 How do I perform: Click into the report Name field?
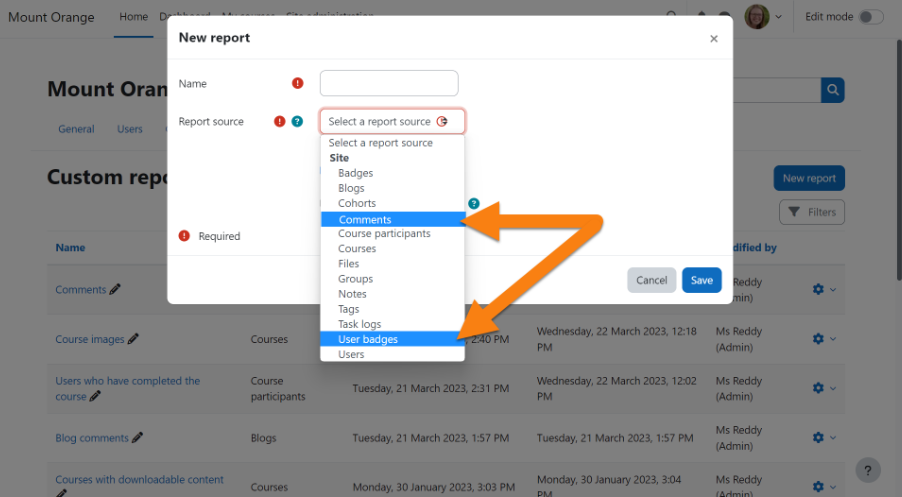(x=388, y=84)
